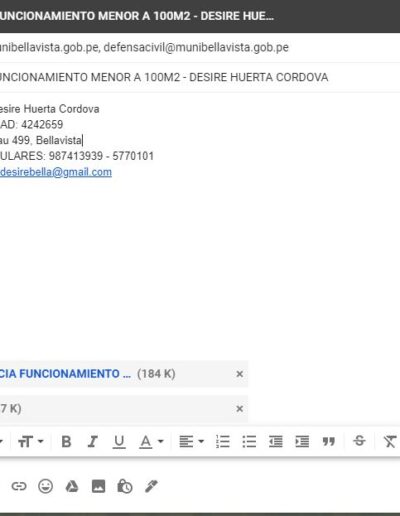400x516 pixels.
Task: Insert files using Google Drive
Action: pos(72,486)
